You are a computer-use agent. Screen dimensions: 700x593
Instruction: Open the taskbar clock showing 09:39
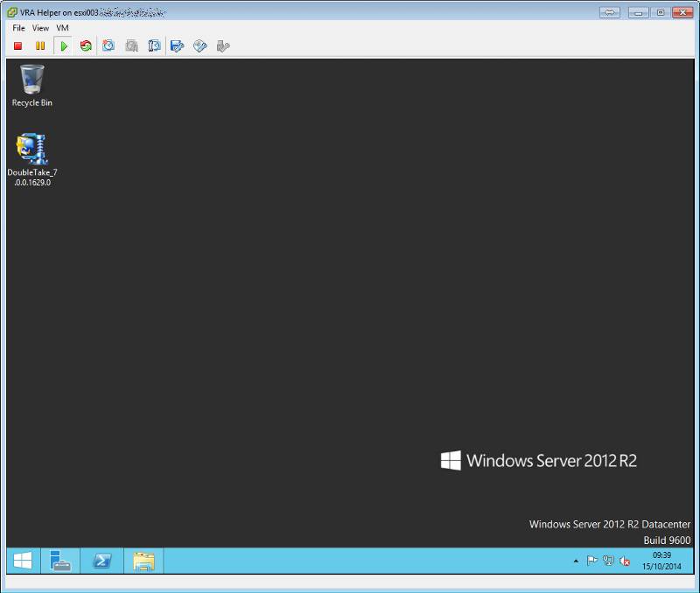(x=662, y=561)
